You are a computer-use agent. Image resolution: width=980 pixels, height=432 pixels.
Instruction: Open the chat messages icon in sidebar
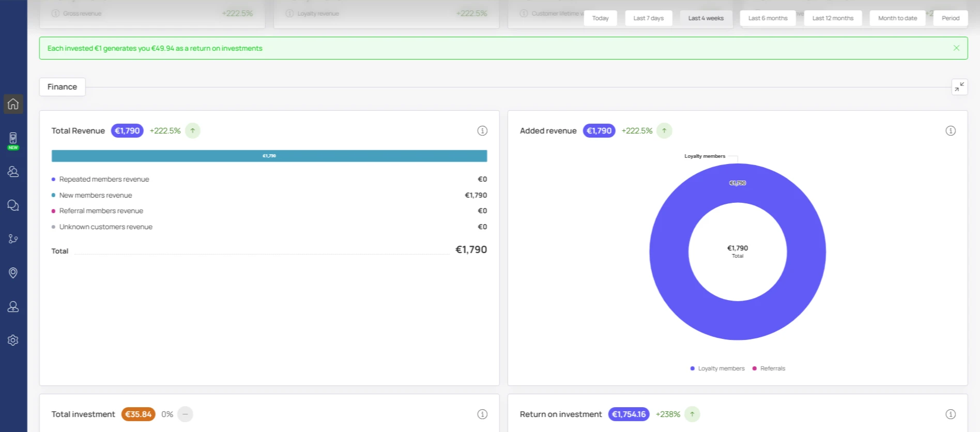[13, 205]
